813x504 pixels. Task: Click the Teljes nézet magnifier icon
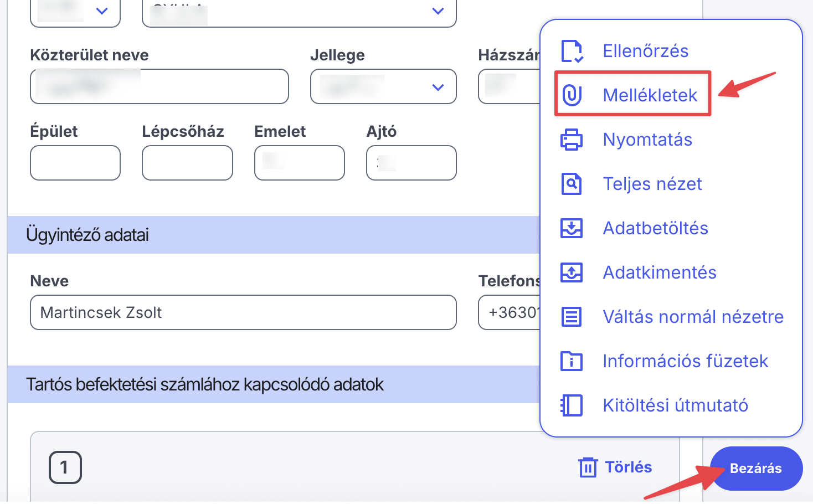[572, 184]
